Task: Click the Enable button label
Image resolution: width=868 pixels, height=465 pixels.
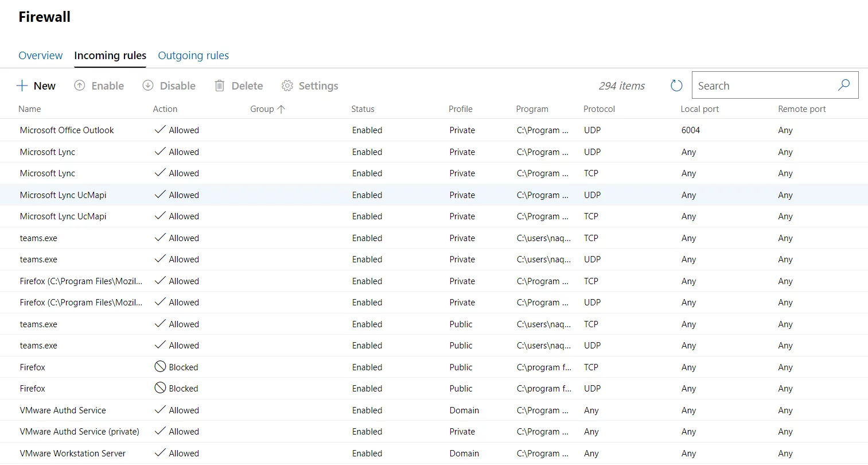Action: 108,86
